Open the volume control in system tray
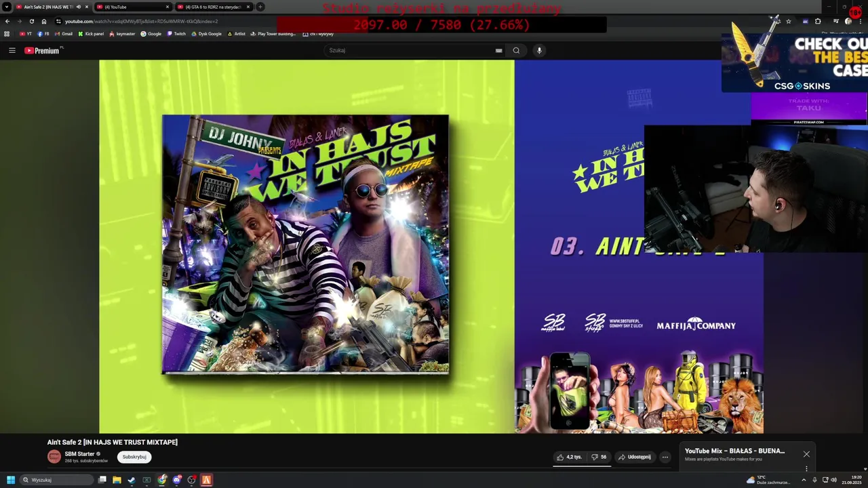Image resolution: width=868 pixels, height=488 pixels. pyautogui.click(x=833, y=480)
